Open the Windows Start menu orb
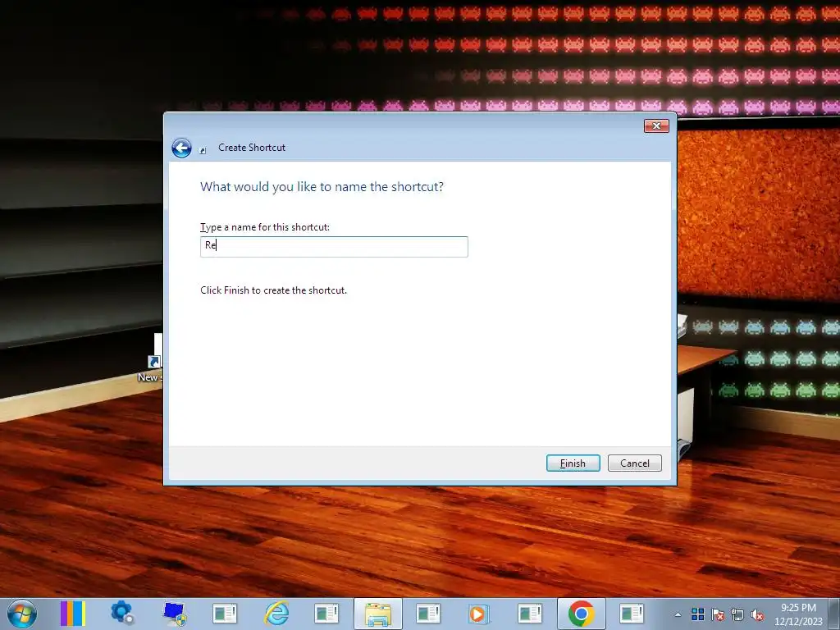 pos(22,614)
